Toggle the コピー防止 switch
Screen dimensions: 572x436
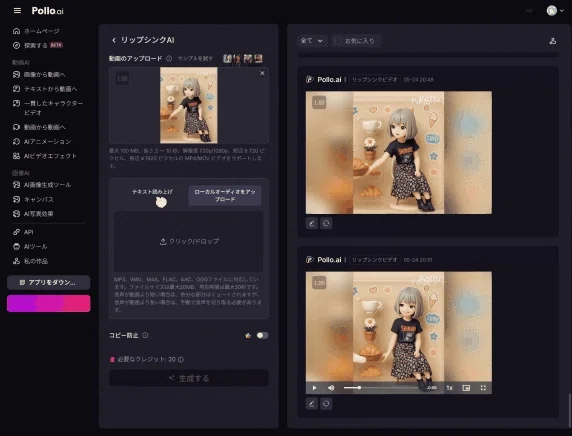click(262, 335)
